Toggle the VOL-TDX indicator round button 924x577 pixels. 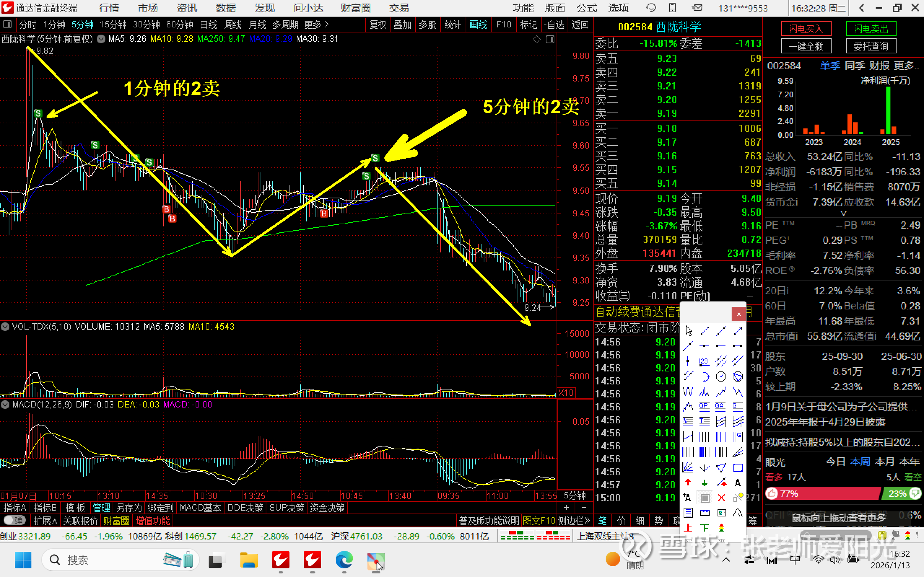pyautogui.click(x=5, y=327)
